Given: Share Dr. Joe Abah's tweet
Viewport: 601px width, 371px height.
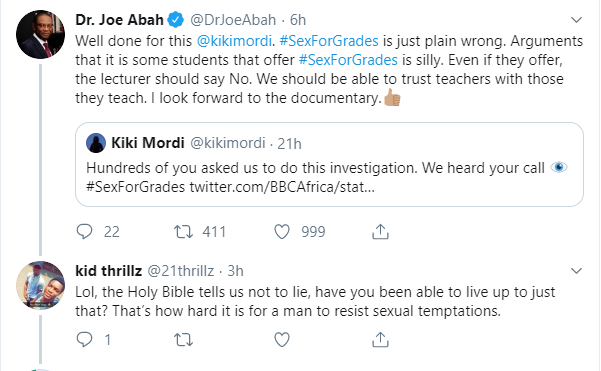Looking at the screenshot, I should pyautogui.click(x=380, y=231).
